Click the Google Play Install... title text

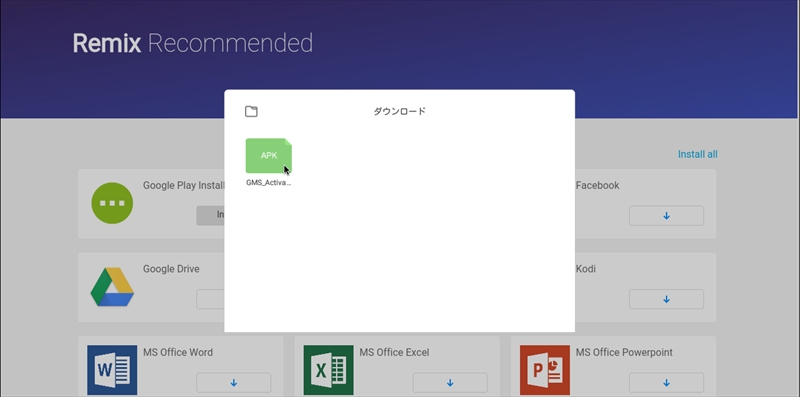tap(184, 185)
